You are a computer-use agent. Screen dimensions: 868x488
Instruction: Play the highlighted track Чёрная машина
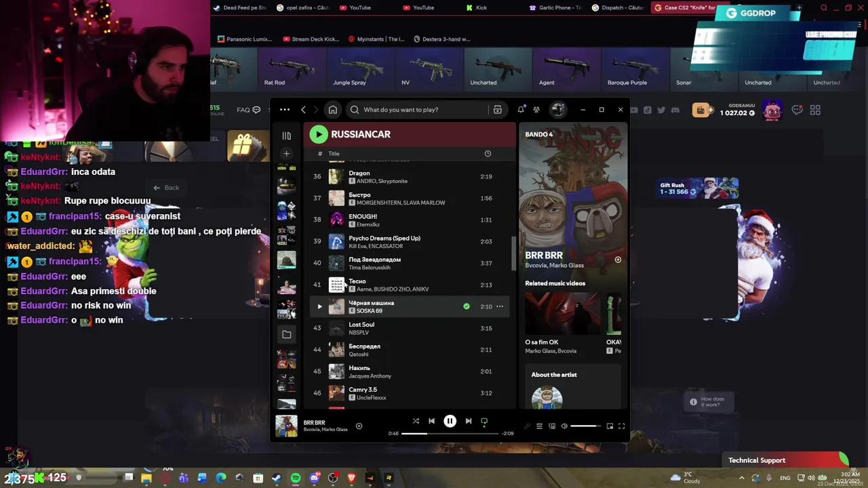[x=319, y=306]
